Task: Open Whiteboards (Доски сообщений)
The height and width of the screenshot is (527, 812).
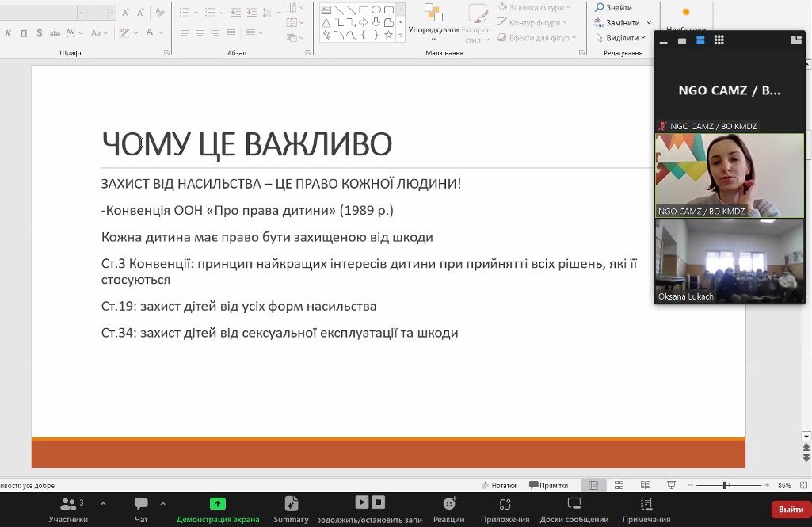Action: click(x=574, y=508)
